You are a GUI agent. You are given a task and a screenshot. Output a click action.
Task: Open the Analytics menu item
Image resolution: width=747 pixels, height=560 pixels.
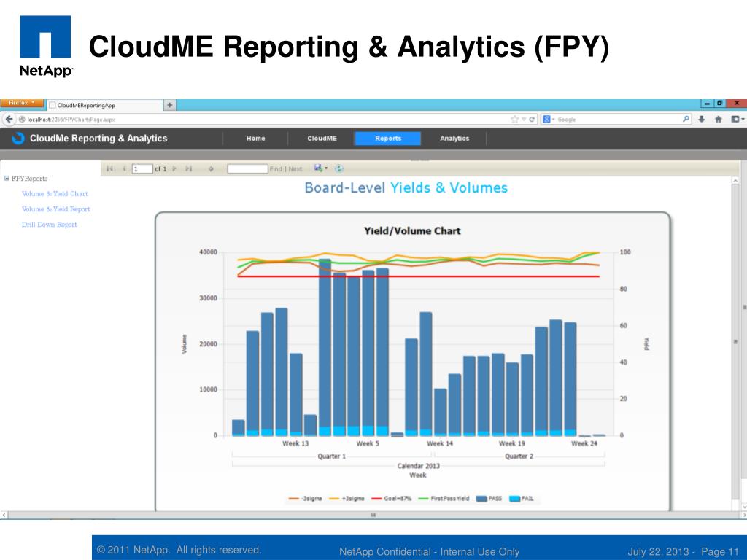pyautogui.click(x=454, y=139)
